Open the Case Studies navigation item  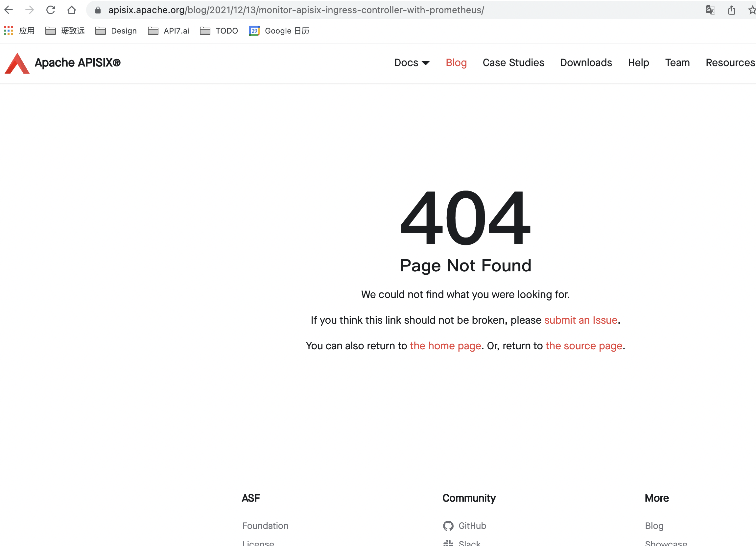click(x=513, y=63)
